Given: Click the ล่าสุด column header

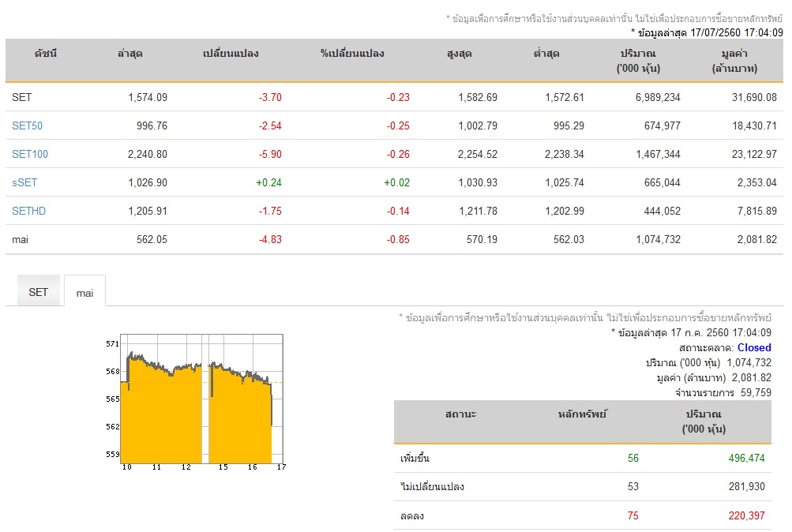Looking at the screenshot, I should point(129,54).
